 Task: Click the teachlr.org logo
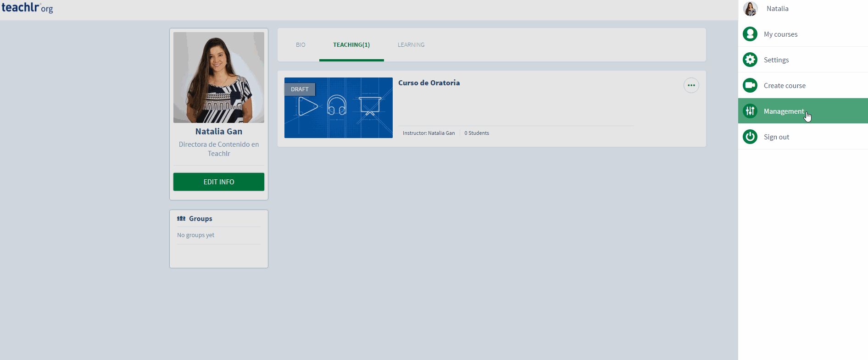click(27, 8)
